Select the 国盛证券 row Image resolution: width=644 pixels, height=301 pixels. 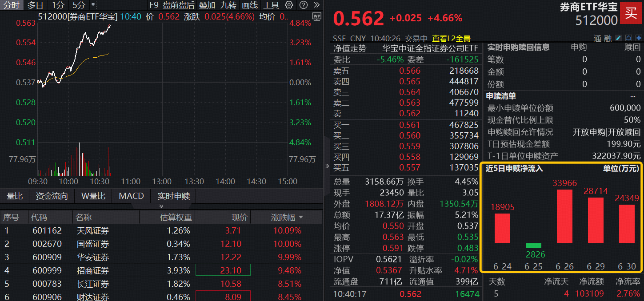[x=161, y=244]
